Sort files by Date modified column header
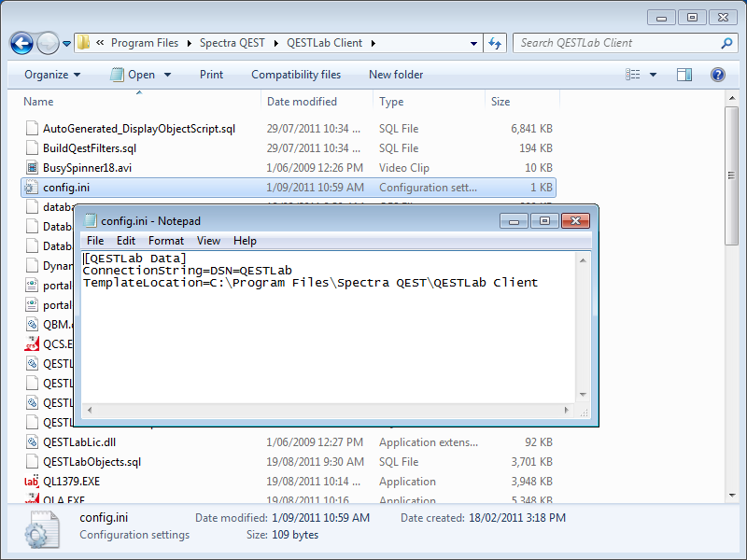 pos(302,102)
